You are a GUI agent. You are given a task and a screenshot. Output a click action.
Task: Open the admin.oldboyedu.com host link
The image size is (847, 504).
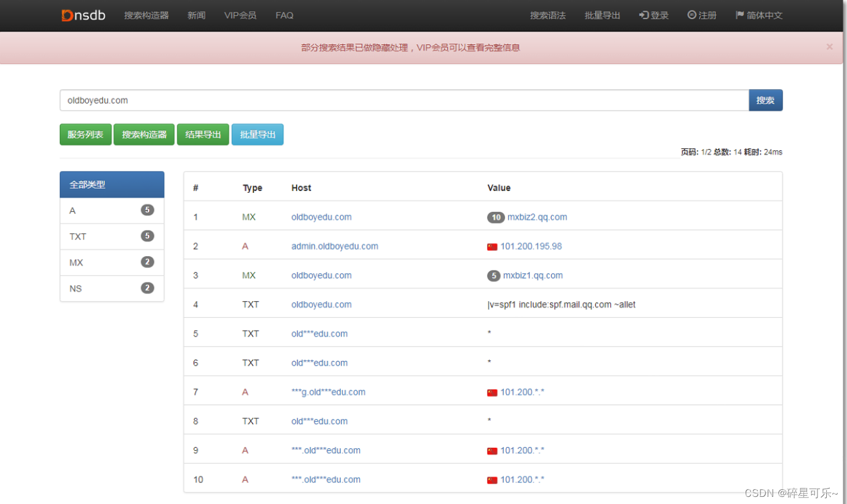(x=335, y=247)
